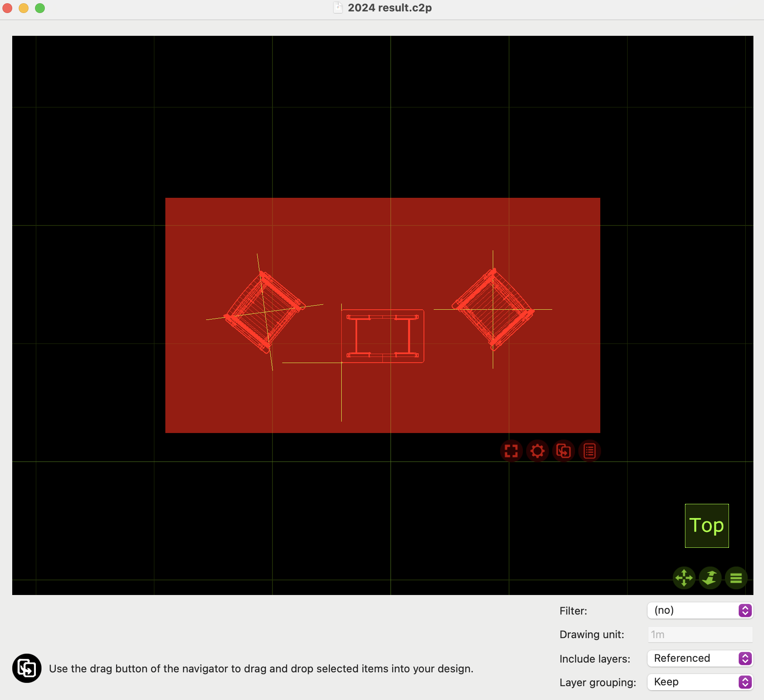Open the red gear settings icon

537,451
